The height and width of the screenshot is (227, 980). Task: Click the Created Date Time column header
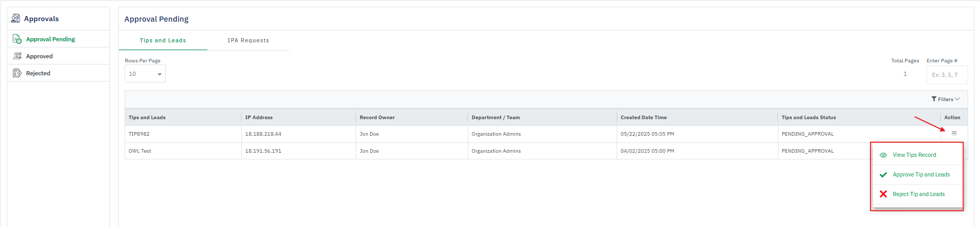pyautogui.click(x=644, y=118)
